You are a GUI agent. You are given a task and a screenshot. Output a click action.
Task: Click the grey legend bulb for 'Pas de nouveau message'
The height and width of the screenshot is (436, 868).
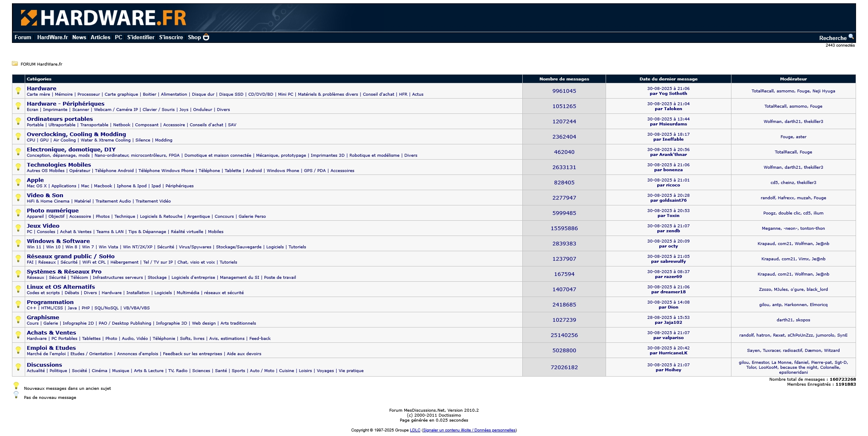click(x=16, y=395)
